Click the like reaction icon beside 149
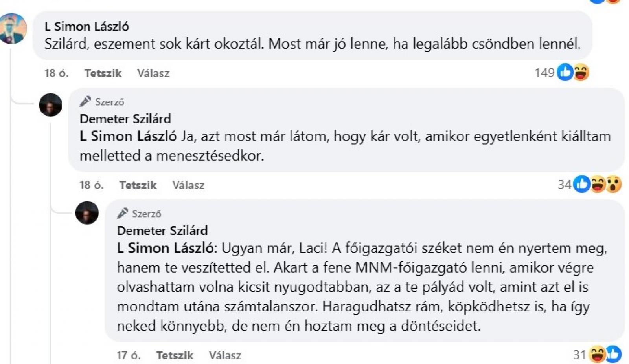 pyautogui.click(x=565, y=72)
